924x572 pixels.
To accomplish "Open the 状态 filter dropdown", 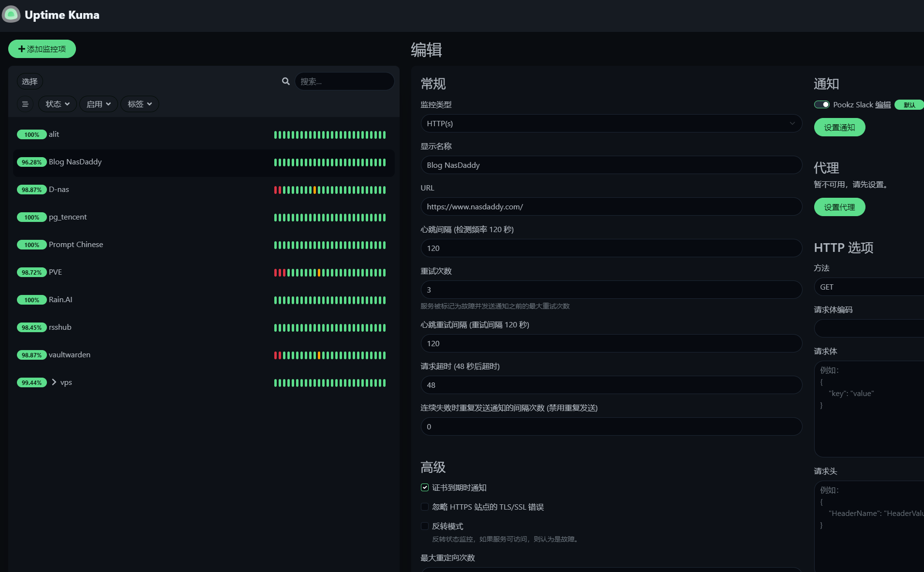I will (x=58, y=104).
